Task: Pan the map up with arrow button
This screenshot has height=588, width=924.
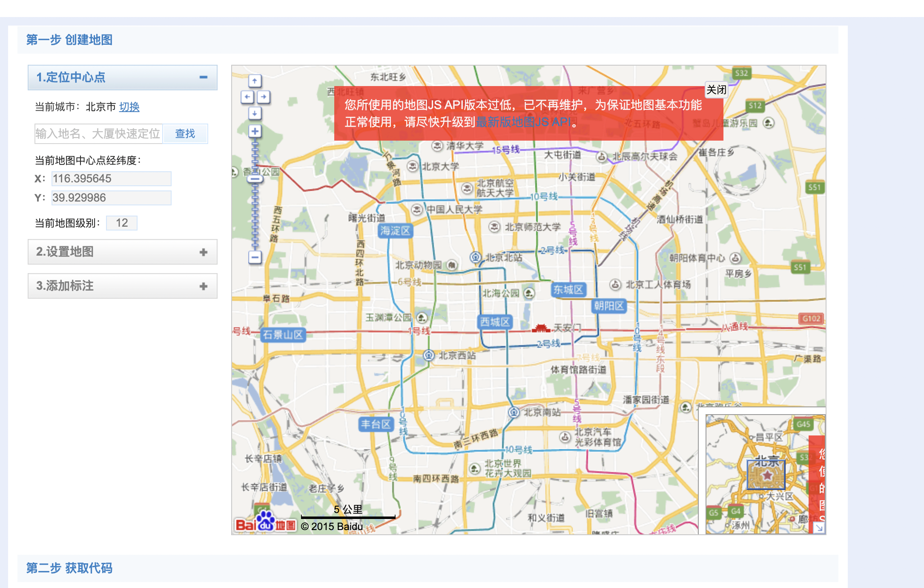Action: 255,81
